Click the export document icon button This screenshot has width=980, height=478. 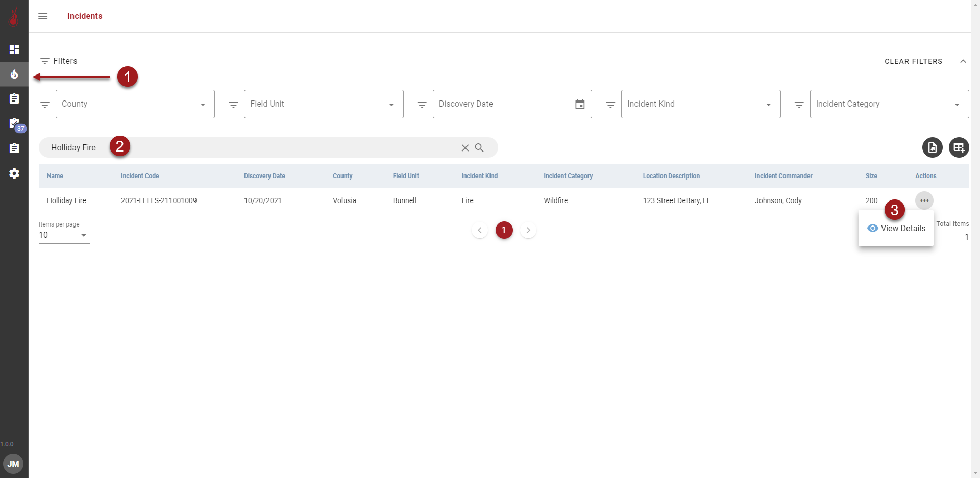pyautogui.click(x=932, y=148)
